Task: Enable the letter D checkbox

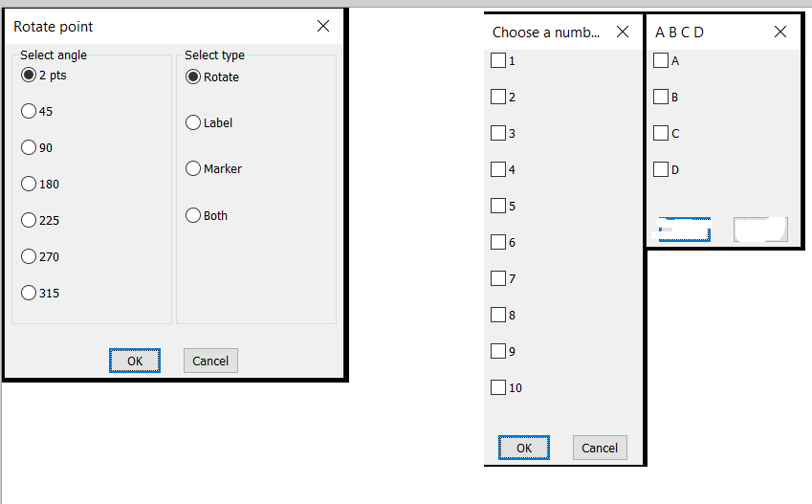Action: pyautogui.click(x=661, y=169)
